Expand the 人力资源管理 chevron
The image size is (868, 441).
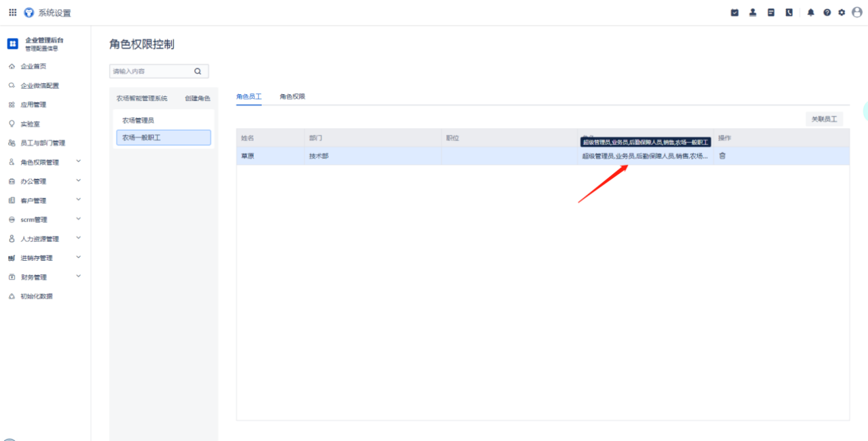(x=79, y=238)
